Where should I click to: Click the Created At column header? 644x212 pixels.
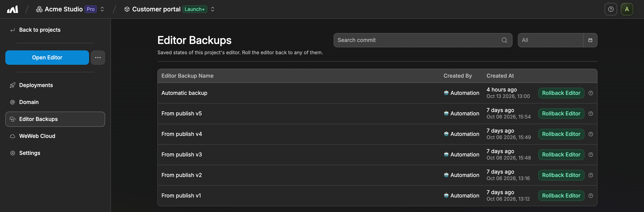(500, 76)
